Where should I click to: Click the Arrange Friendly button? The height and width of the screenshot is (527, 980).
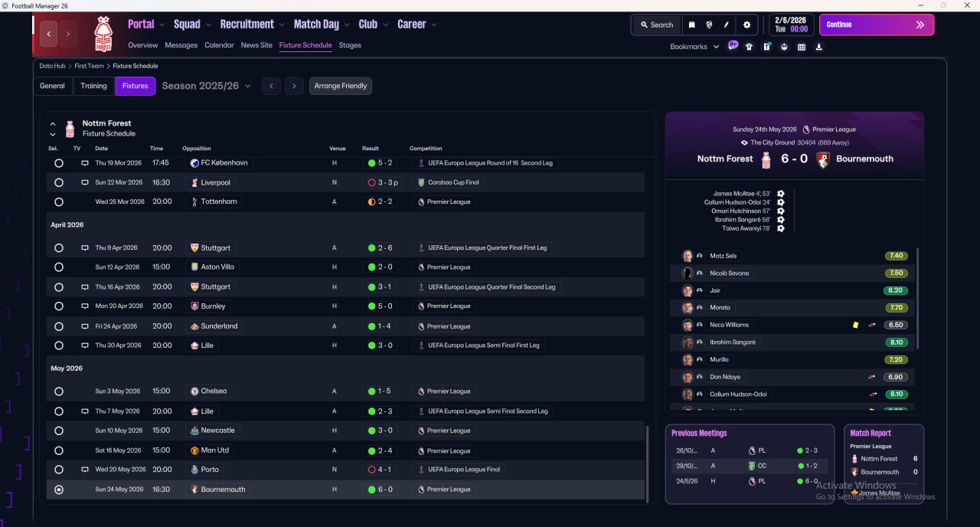tap(341, 86)
